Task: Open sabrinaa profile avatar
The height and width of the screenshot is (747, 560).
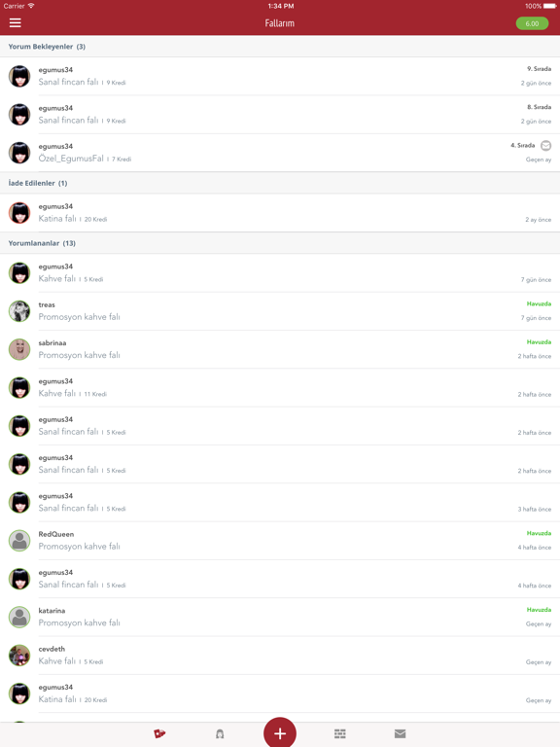Action: (x=19, y=349)
